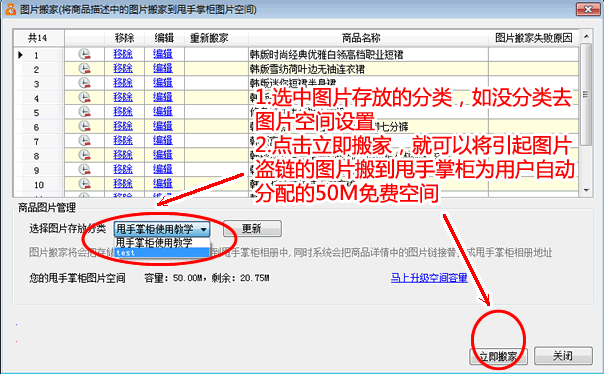Screen dimensions: 604x374
Task: Click the clock status icon in row 4
Action: point(84,97)
